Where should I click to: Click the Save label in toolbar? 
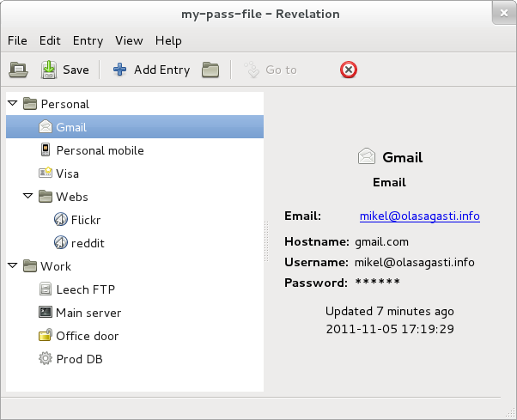76,70
